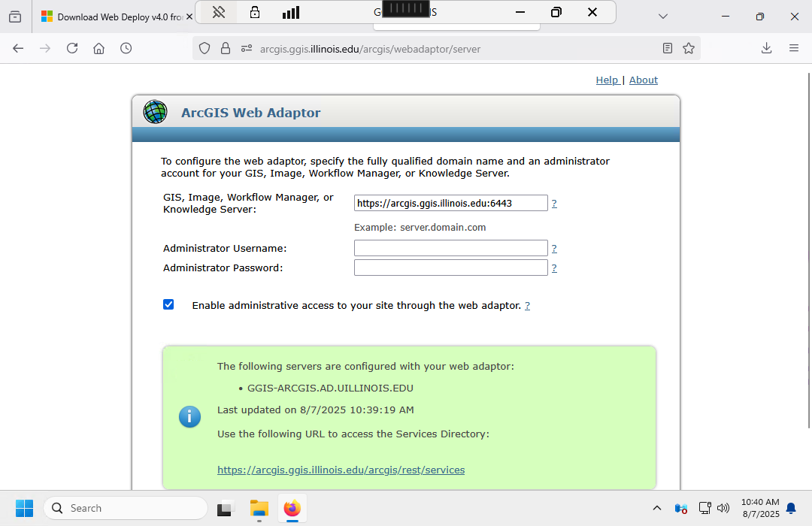Screen dimensions: 812x526
Task: Click the Windows Start button
Action: (24, 509)
